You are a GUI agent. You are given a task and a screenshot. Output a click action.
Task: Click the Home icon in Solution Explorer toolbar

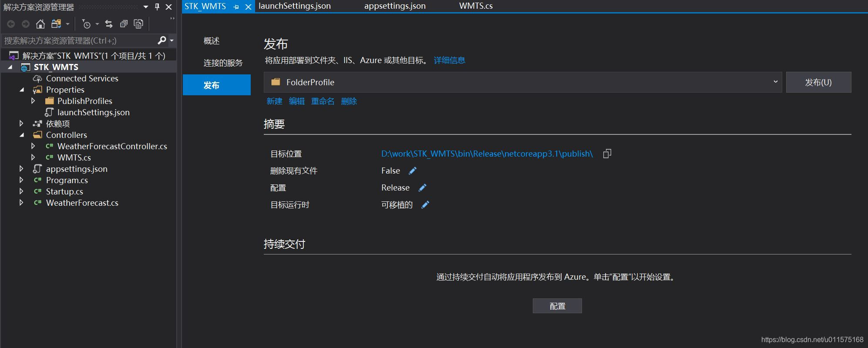[40, 24]
